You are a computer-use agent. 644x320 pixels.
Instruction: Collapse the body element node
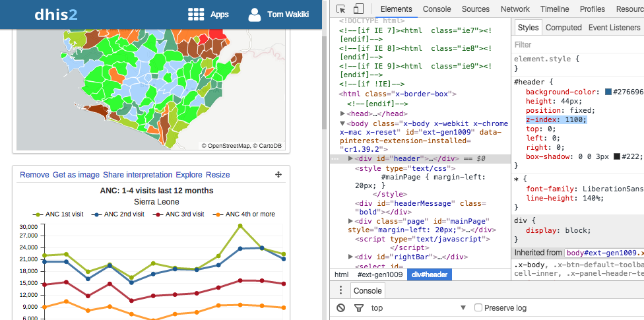click(343, 123)
